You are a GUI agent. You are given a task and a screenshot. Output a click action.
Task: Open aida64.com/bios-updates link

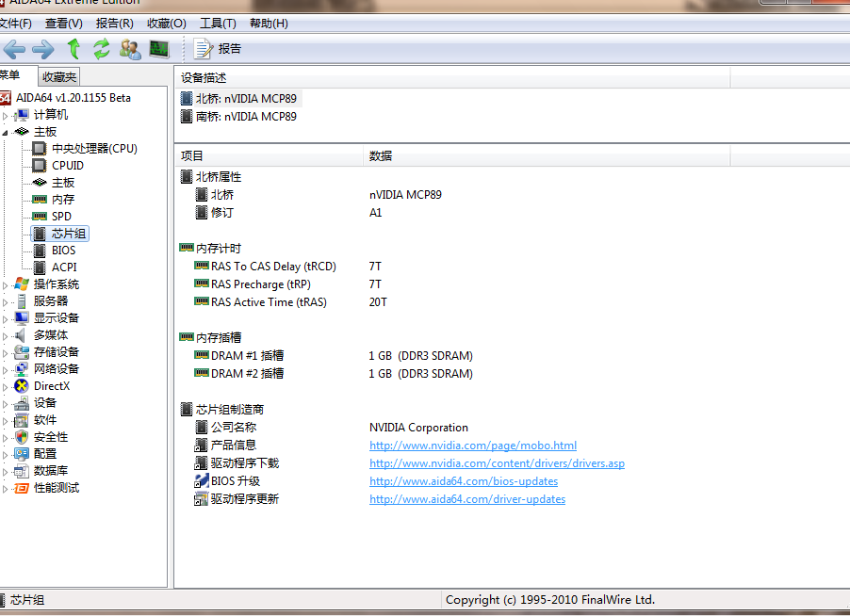(x=464, y=481)
